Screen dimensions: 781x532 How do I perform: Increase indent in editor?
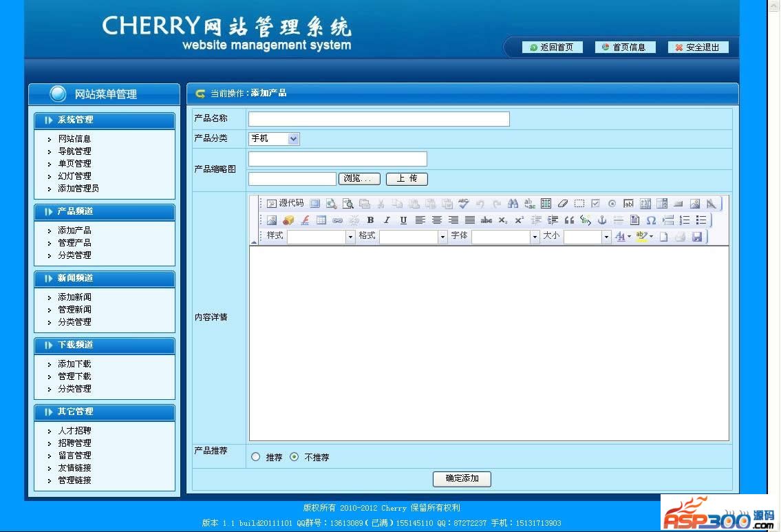(553, 220)
